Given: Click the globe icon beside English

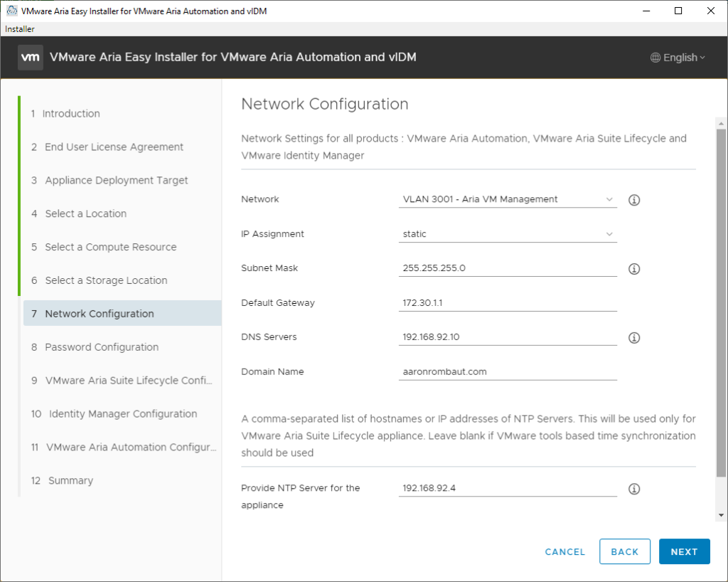Looking at the screenshot, I should click(x=655, y=58).
